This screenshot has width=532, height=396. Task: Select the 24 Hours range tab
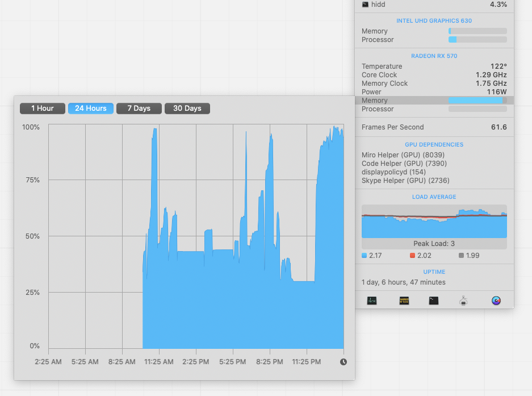tap(91, 109)
